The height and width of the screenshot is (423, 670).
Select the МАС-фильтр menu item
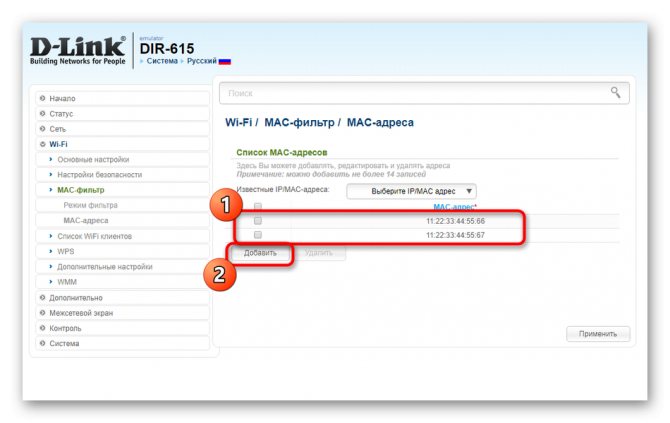click(123, 190)
